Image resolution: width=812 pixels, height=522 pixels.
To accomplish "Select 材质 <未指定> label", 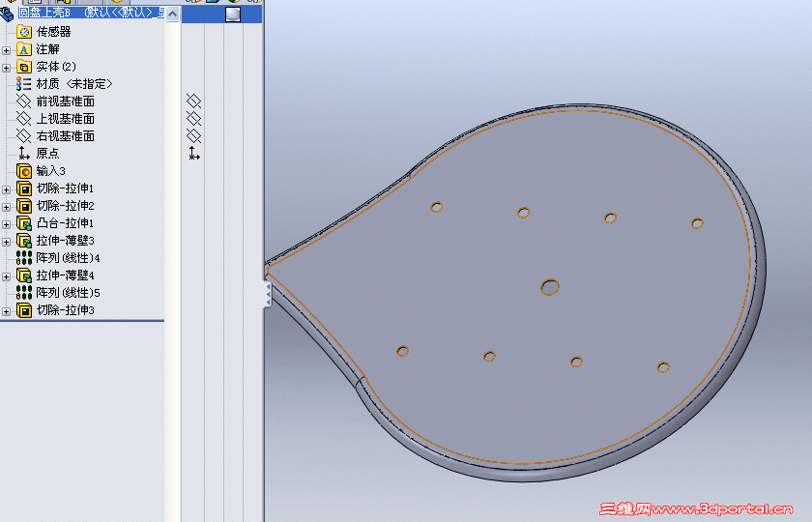I will 74,84.
